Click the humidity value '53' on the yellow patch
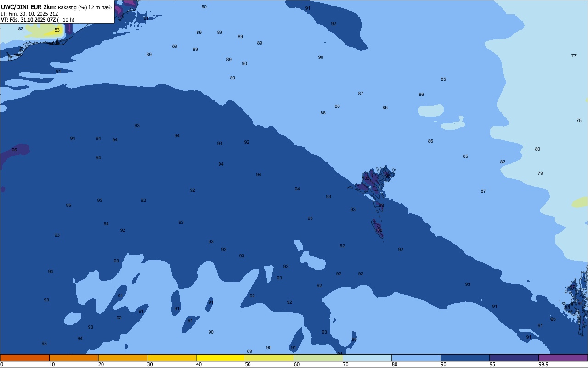The height and width of the screenshot is (368, 588). (57, 30)
